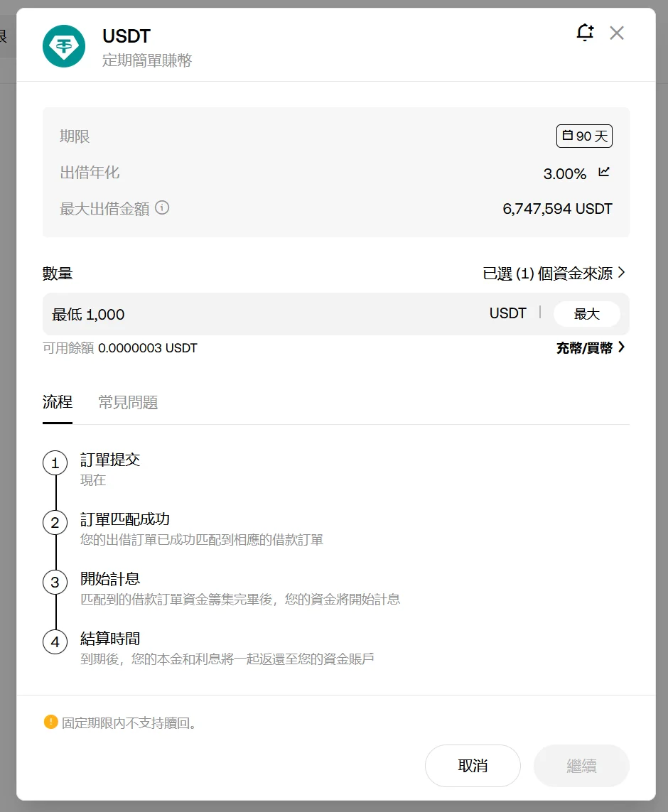Close the USDT dialog

pos(617,33)
